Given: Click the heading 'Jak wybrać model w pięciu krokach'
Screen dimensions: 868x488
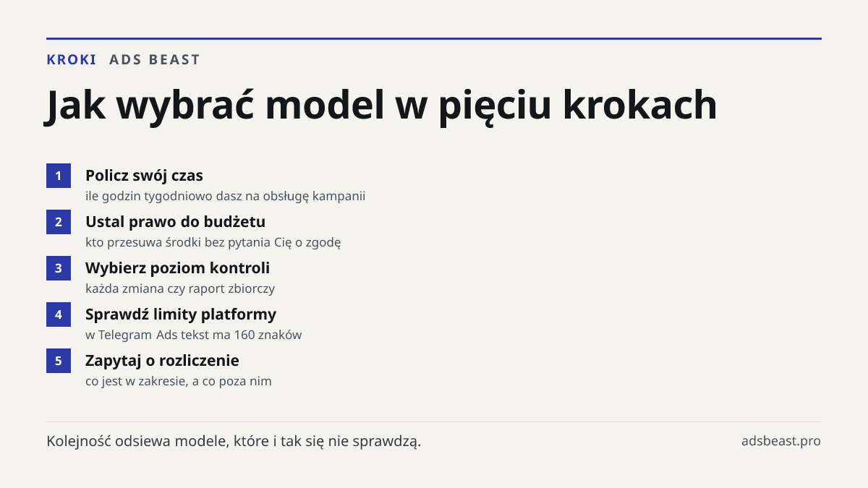Looking at the screenshot, I should click(x=382, y=106).
